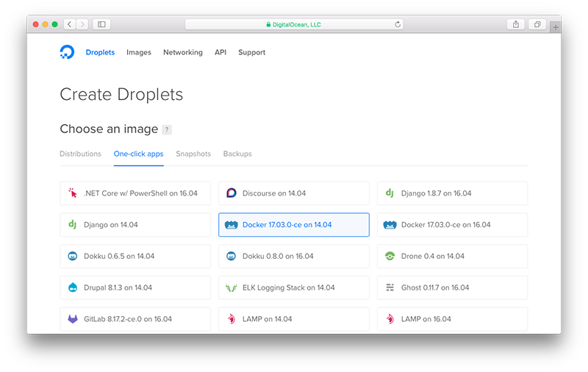Click the Ghost 0.11.7 icon
Screen dimensions: 588x372
pyautogui.click(x=390, y=287)
